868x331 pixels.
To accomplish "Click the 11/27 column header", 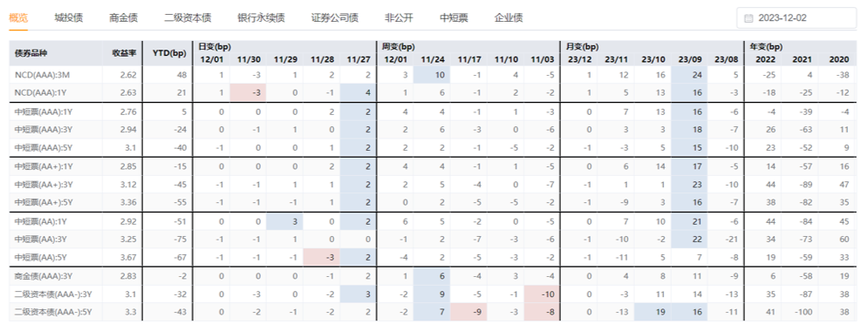I will [359, 59].
